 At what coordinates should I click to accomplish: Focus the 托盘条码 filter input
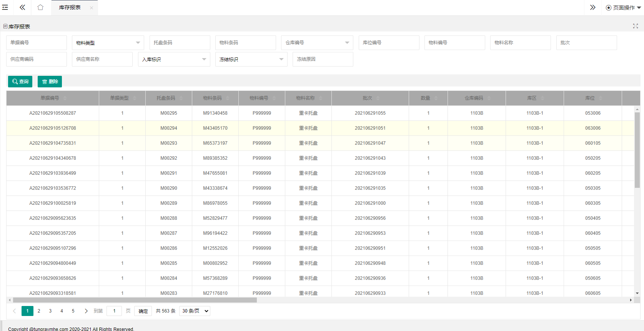click(x=180, y=43)
